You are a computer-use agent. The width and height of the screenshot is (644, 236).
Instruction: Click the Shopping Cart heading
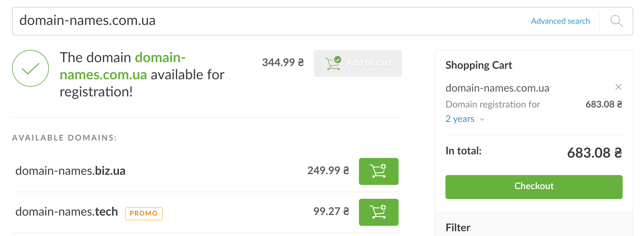pyautogui.click(x=478, y=65)
